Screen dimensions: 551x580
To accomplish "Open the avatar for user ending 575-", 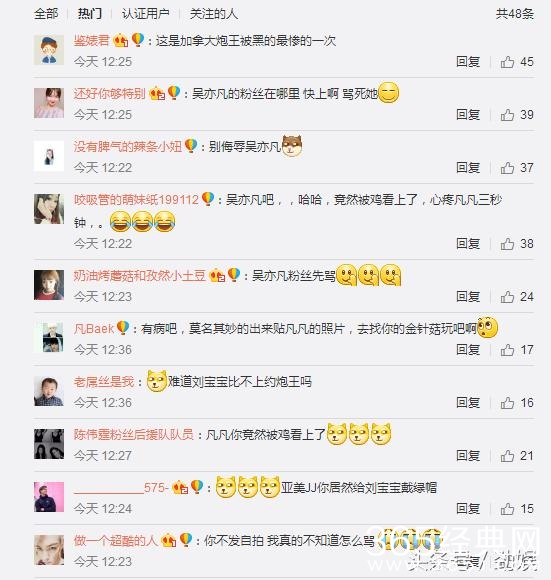I will [x=49, y=497].
